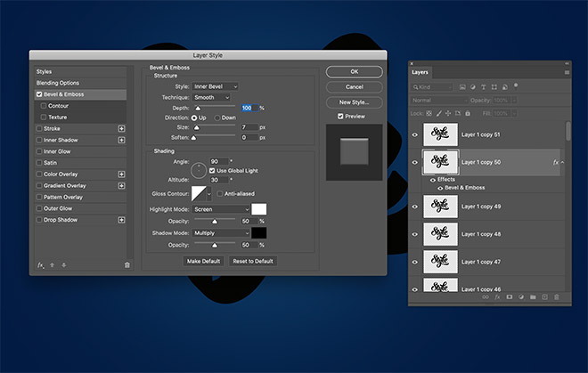588x373 pixels.
Task: Delete layer using Layers panel trash icon
Action: pos(557,296)
